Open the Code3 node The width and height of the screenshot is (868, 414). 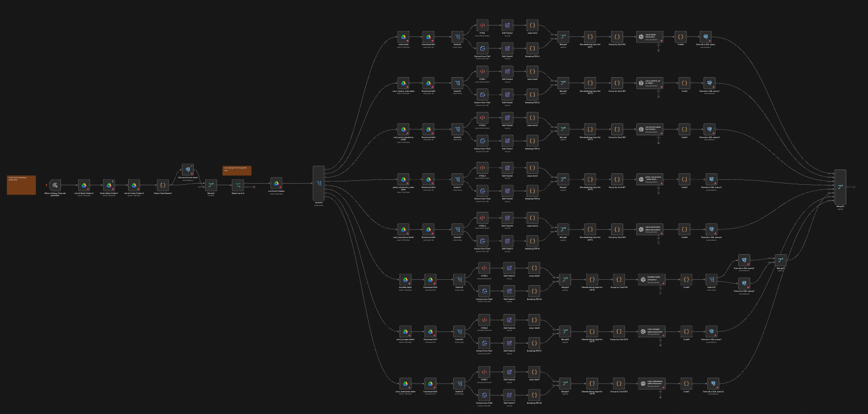tap(685, 179)
